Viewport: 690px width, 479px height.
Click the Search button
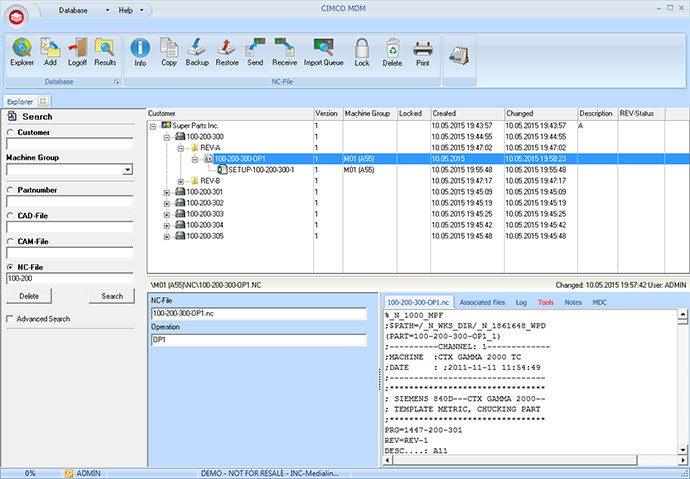(112, 296)
